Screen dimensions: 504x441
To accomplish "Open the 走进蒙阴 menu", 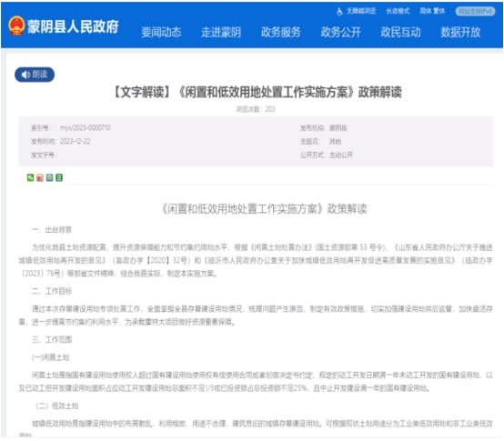I will (221, 32).
